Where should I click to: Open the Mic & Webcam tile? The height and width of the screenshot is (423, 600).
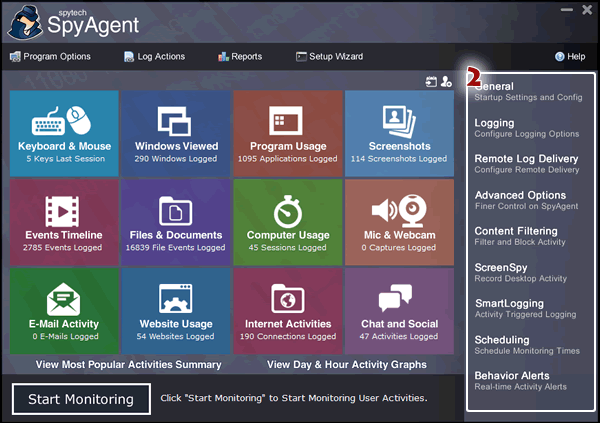pyautogui.click(x=399, y=222)
